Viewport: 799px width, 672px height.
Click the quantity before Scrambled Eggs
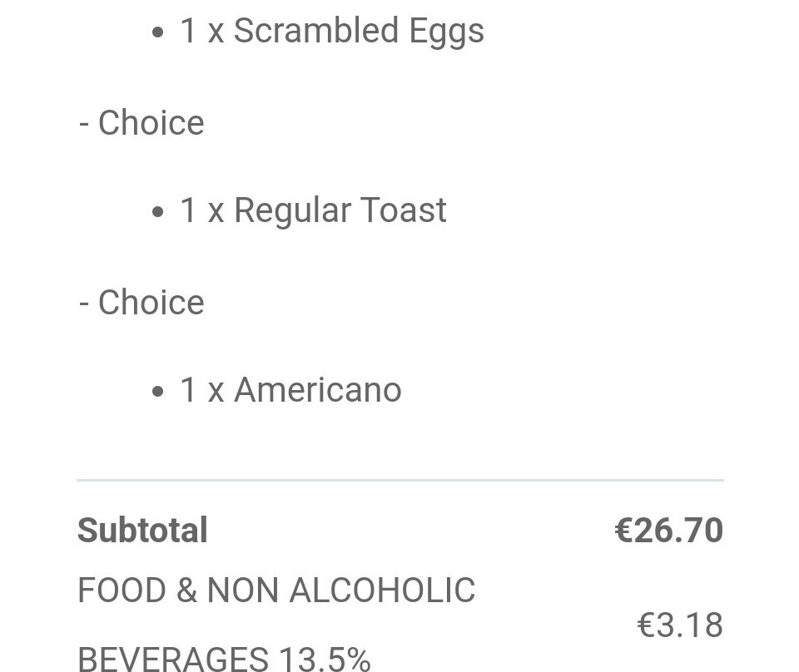189,31
